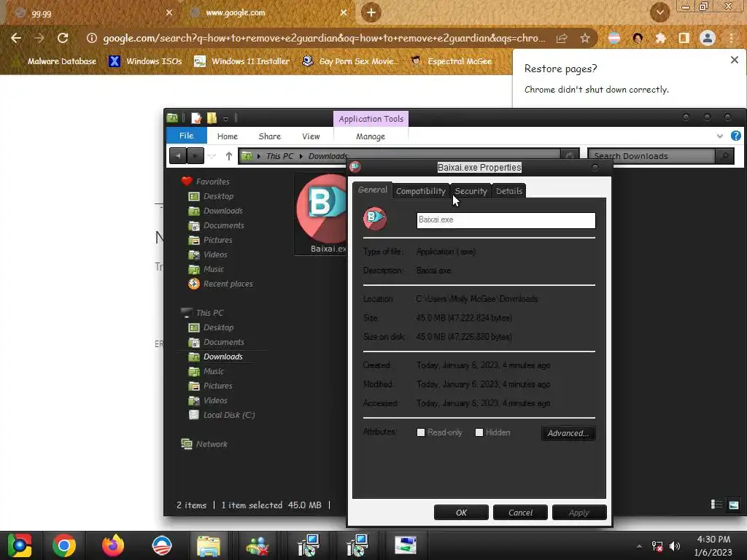View site information icon in address bar
The image size is (747, 560).
coord(91,38)
